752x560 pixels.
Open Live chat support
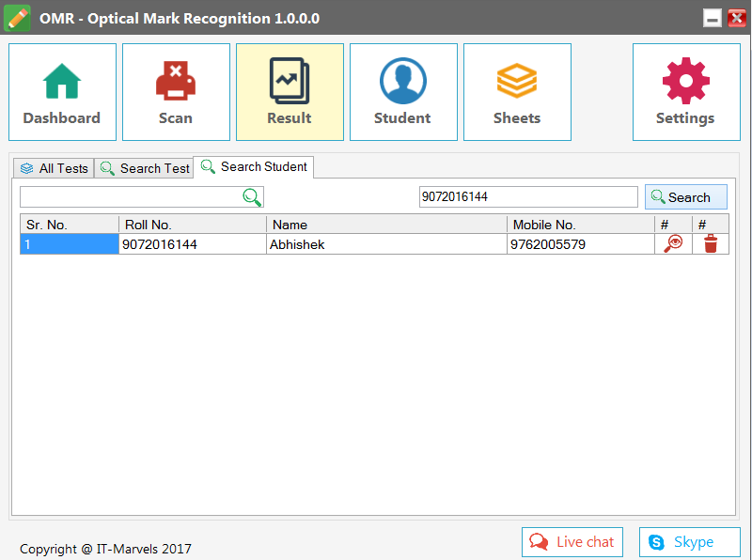[x=572, y=542]
